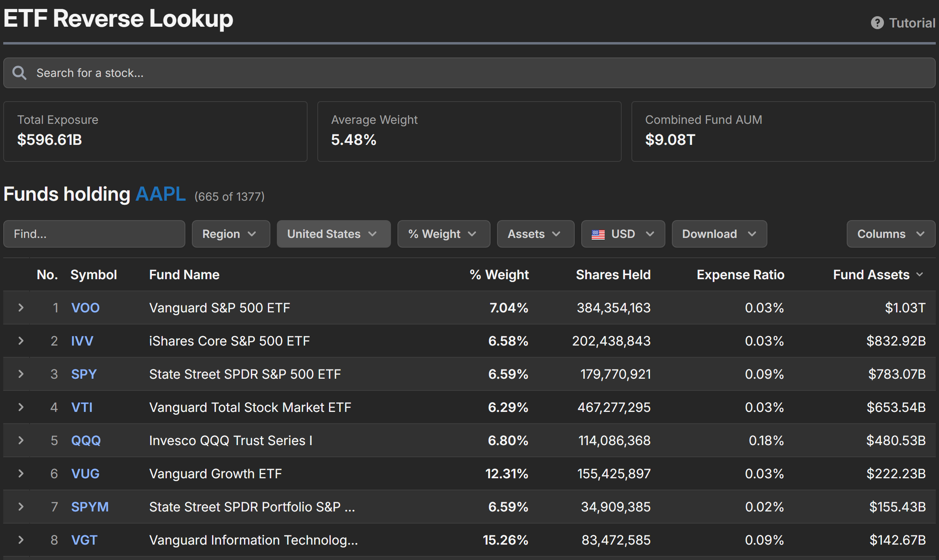This screenshot has height=560, width=939.
Task: Sort by the Symbol column header
Action: (x=93, y=275)
